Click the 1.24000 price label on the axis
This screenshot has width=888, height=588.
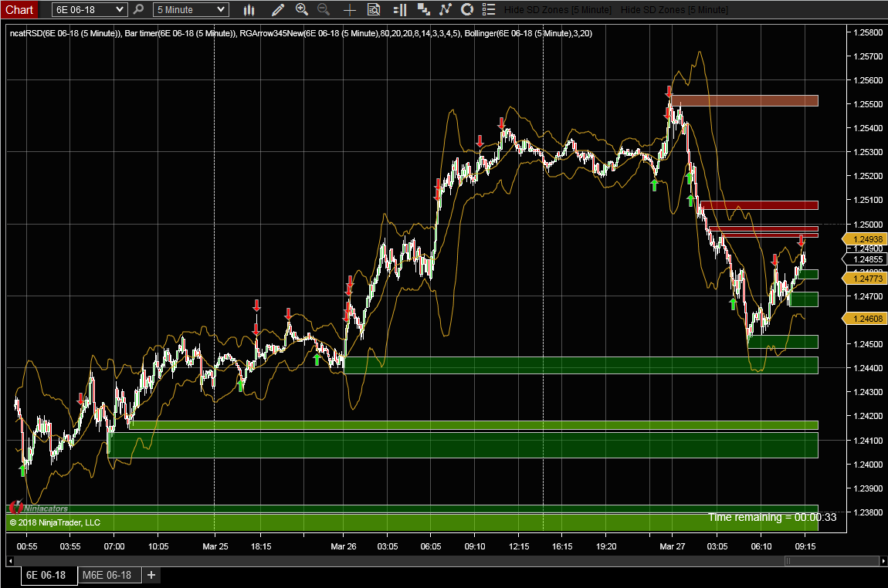868,464
